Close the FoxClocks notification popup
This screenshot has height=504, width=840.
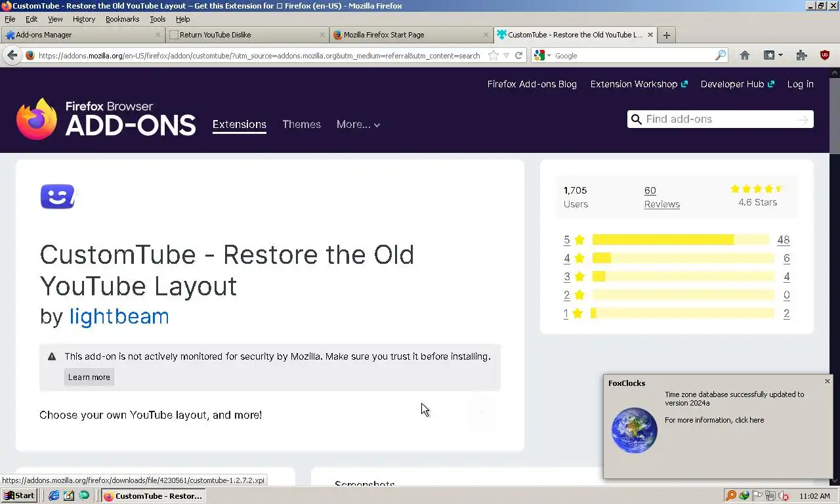click(827, 381)
